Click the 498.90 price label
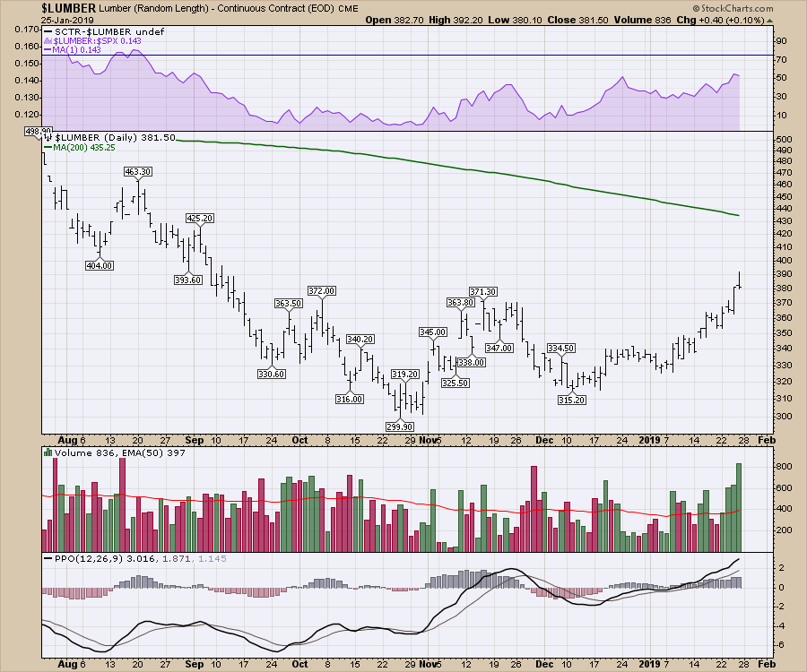This screenshot has width=807, height=672. [39, 132]
